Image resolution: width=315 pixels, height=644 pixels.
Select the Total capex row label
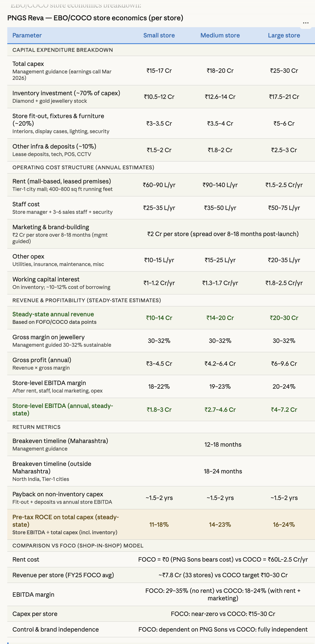pos(28,64)
